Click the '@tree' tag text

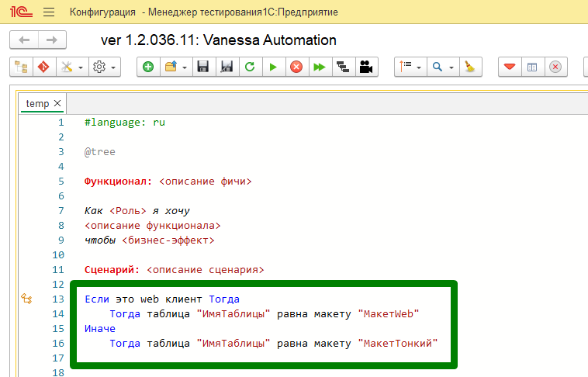(x=100, y=152)
